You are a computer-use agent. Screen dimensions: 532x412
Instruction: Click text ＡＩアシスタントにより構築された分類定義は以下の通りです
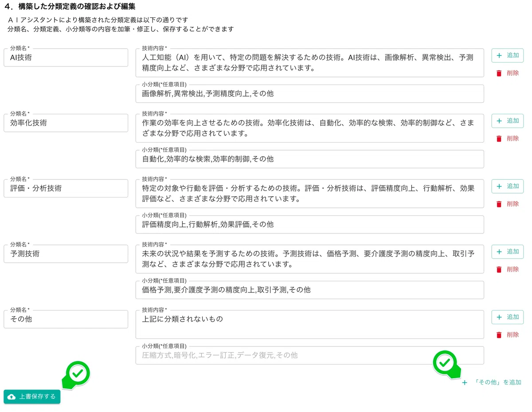[98, 20]
